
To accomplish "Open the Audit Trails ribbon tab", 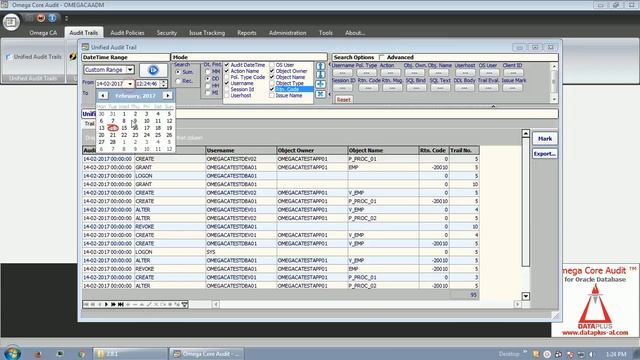I will pos(84,33).
